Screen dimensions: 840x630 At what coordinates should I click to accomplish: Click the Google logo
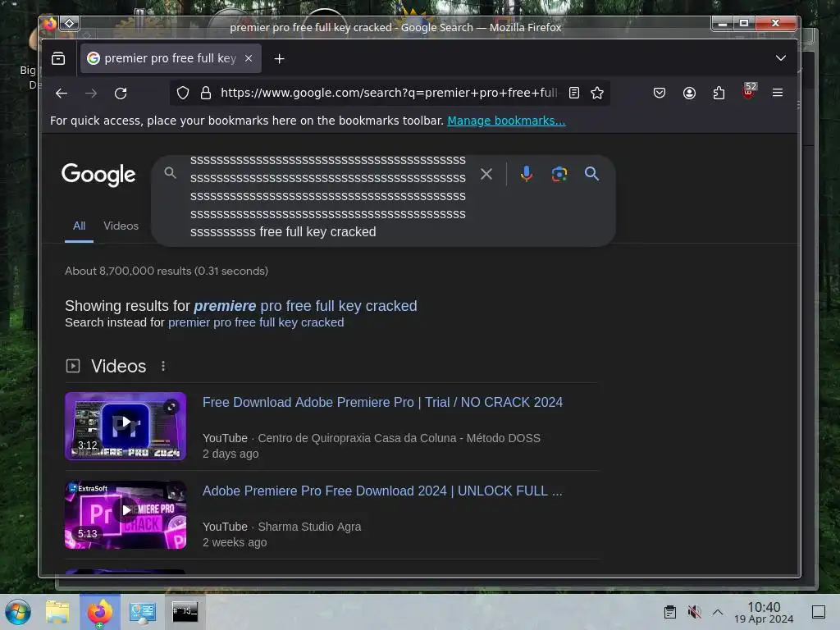[98, 175]
